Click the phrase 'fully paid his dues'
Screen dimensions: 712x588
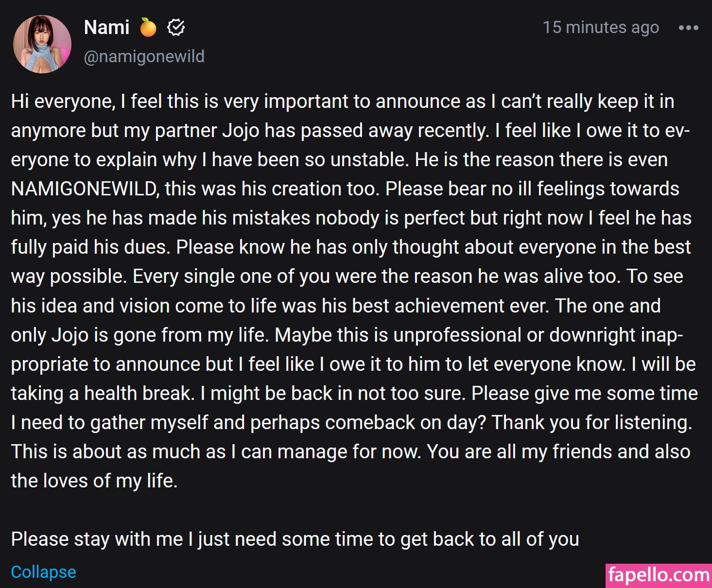pyautogui.click(x=90, y=247)
